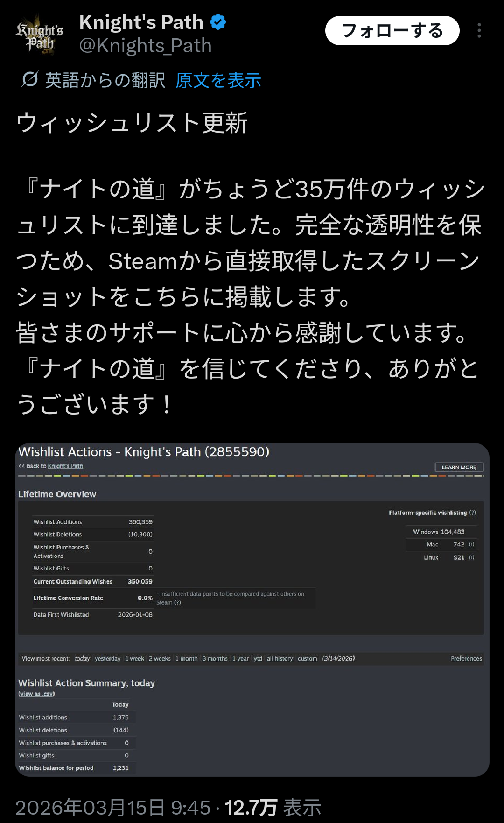Open the @Knights_Path handle link
This screenshot has height=823, width=504.
145,46
